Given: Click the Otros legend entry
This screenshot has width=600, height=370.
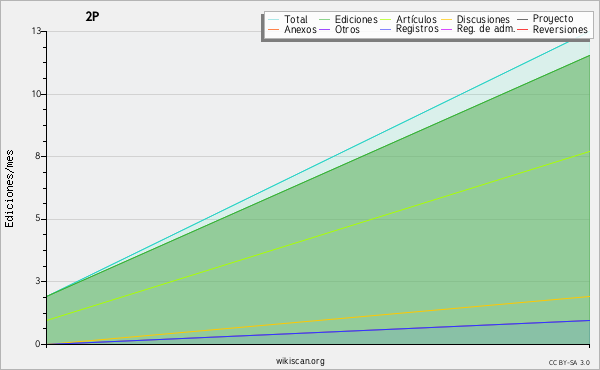Looking at the screenshot, I should (x=339, y=29).
